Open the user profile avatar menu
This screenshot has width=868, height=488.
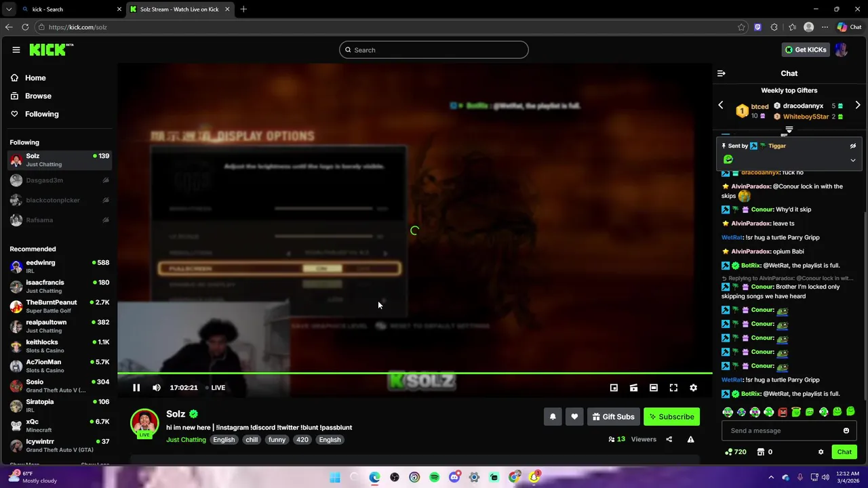tap(842, 49)
